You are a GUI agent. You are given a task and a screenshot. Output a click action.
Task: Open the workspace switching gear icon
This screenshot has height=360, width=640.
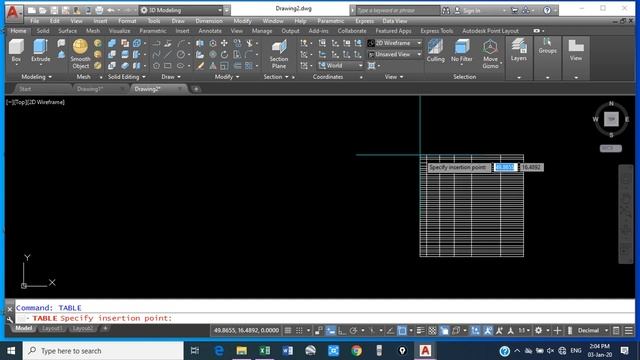coord(539,331)
